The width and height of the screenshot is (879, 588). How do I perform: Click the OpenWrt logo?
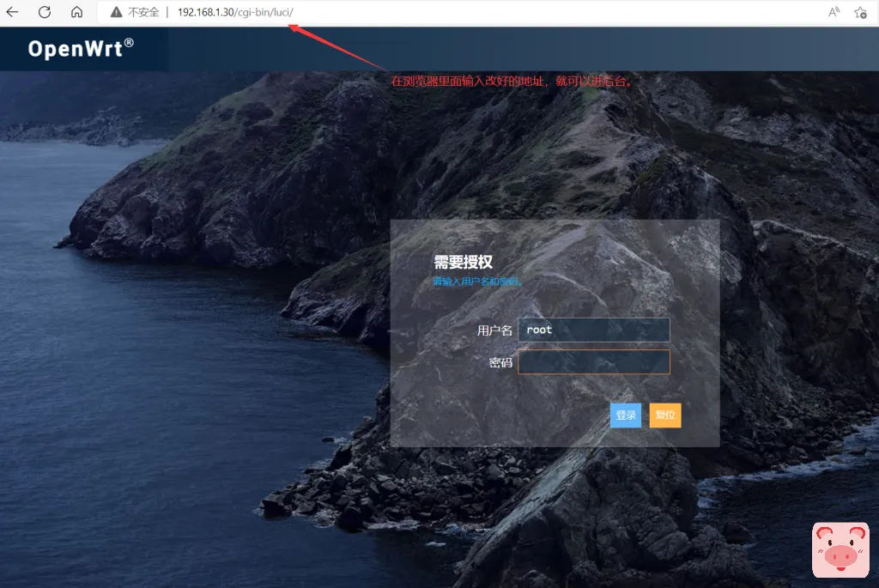81,48
